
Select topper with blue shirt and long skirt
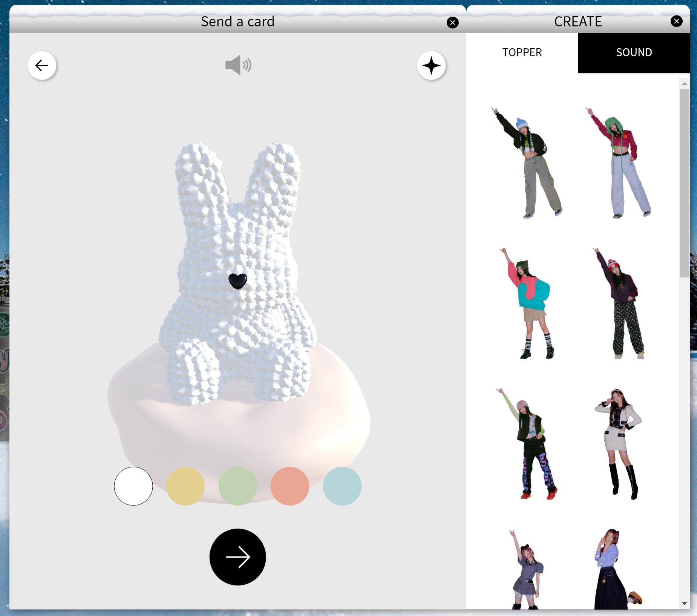(x=617, y=568)
